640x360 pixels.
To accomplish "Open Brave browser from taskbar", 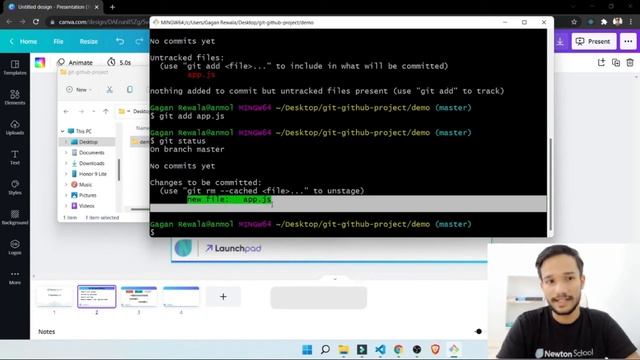I will (435, 349).
